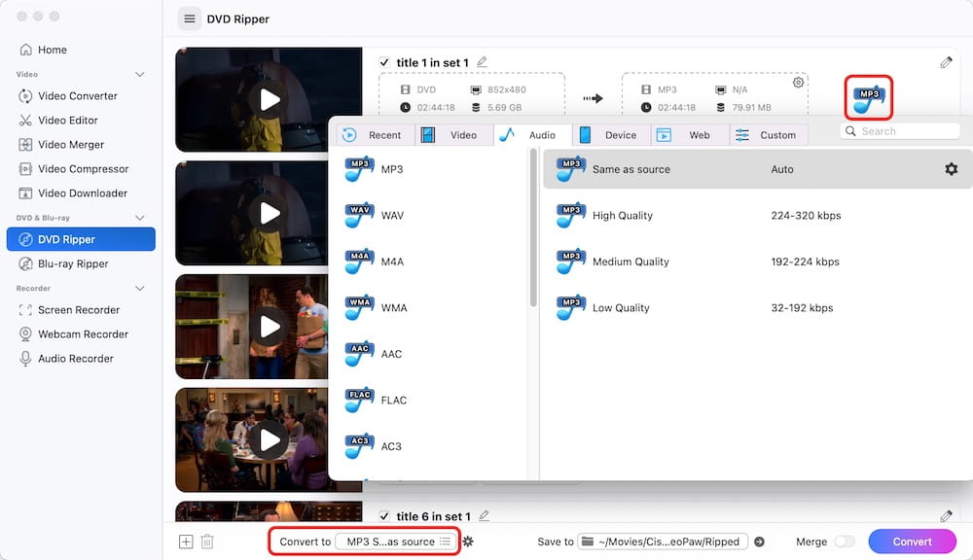Image resolution: width=973 pixels, height=560 pixels.
Task: Switch to the Custom tab
Action: coord(769,135)
